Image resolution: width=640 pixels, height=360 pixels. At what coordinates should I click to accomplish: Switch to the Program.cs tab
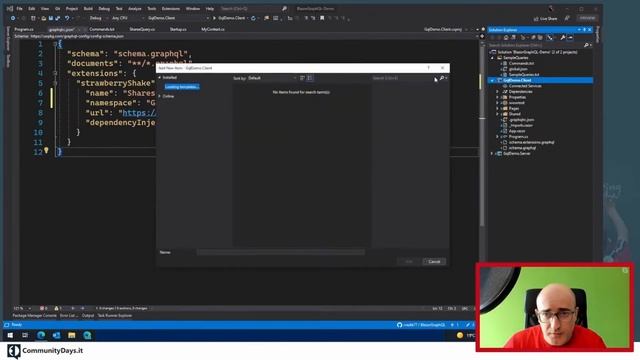pyautogui.click(x=24, y=29)
